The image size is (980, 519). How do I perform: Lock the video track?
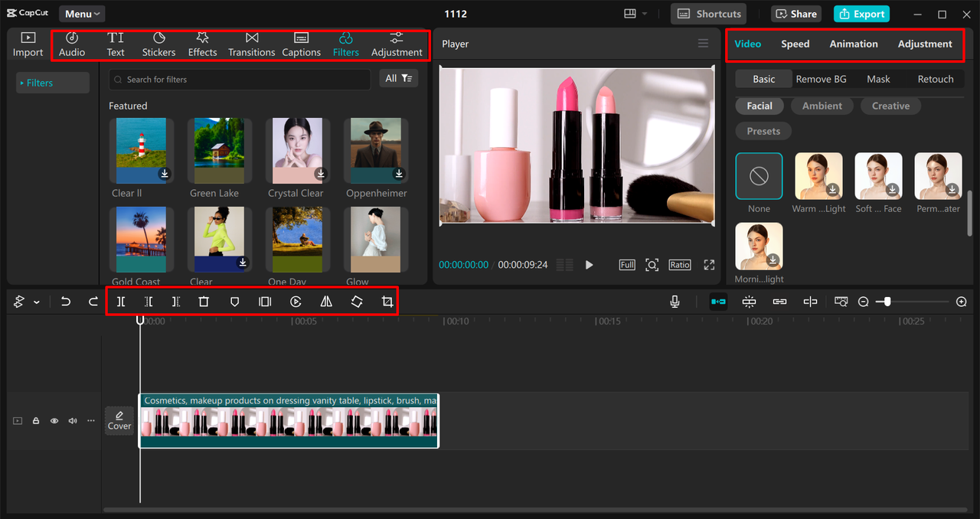point(35,421)
